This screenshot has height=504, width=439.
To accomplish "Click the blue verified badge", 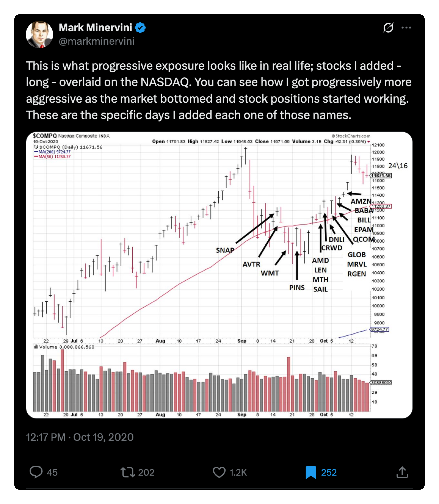I will point(140,28).
